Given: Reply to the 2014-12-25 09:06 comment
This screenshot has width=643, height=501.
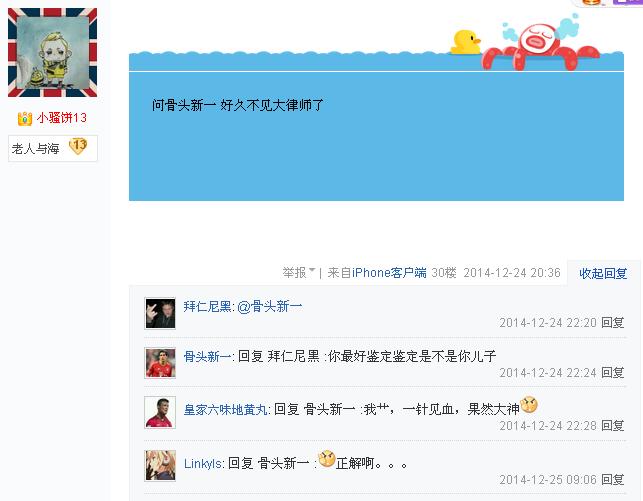Looking at the screenshot, I should point(613,480).
